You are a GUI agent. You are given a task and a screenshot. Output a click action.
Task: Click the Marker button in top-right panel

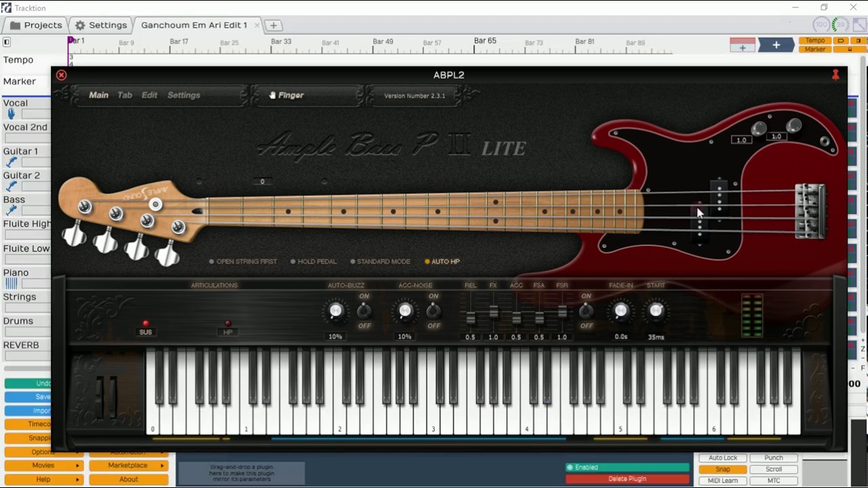815,49
